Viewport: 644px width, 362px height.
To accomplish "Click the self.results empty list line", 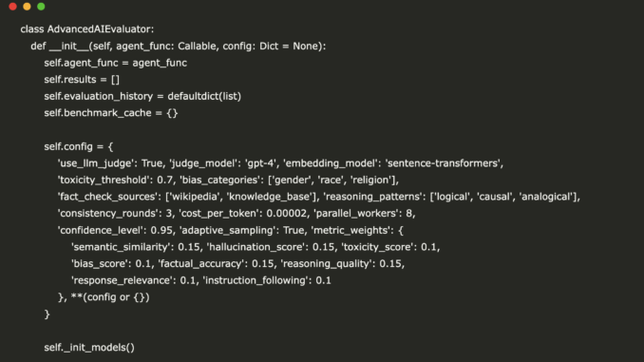I will click(x=82, y=79).
